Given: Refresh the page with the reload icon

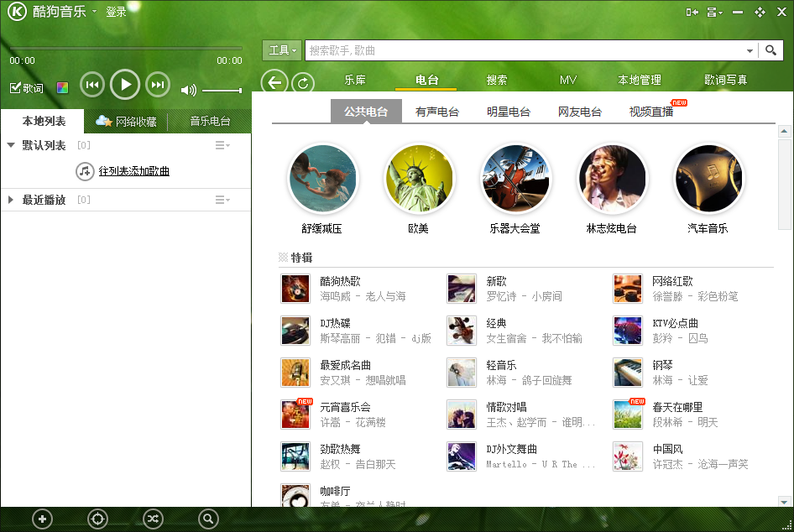Looking at the screenshot, I should pyautogui.click(x=303, y=83).
